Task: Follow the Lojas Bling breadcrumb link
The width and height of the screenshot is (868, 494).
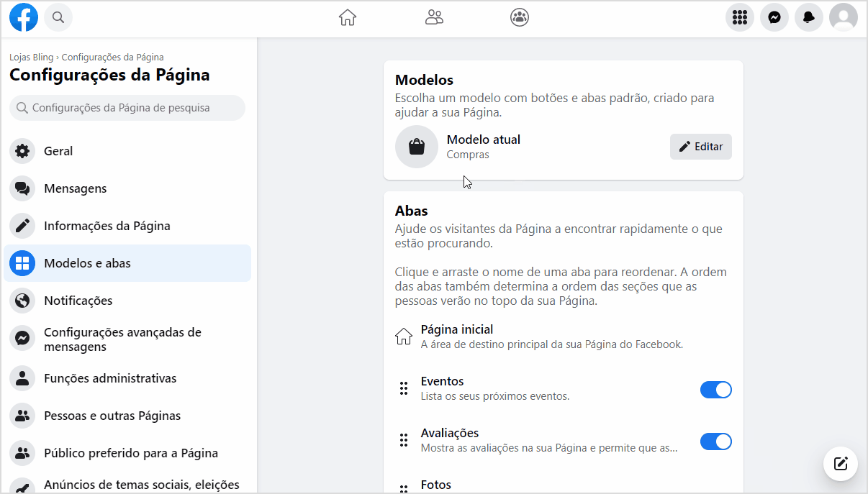Action: point(32,57)
